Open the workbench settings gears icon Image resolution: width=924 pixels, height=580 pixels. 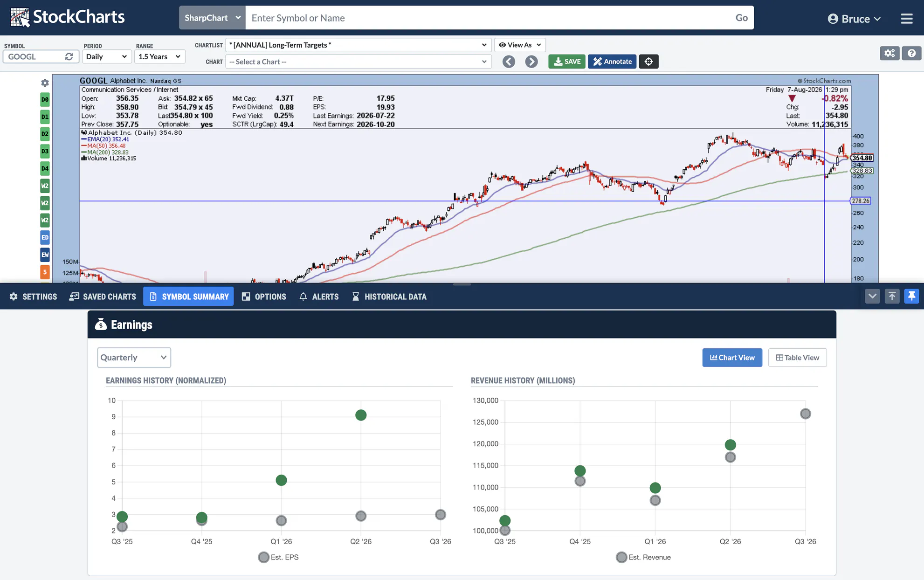pos(890,53)
